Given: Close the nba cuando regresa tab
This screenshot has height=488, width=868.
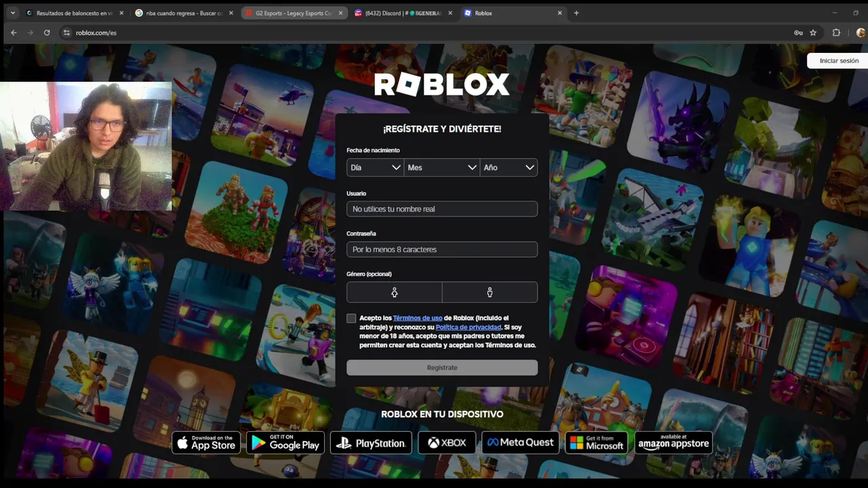Looking at the screenshot, I should tap(231, 13).
